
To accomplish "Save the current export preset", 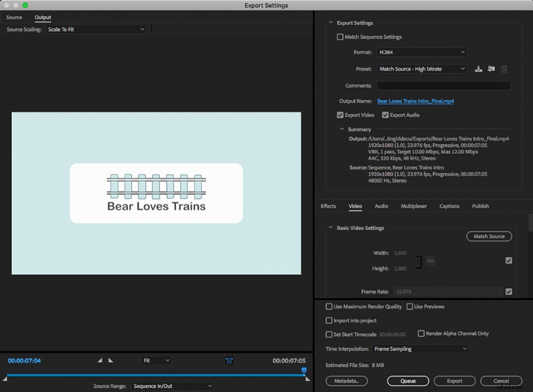I will click(x=478, y=69).
